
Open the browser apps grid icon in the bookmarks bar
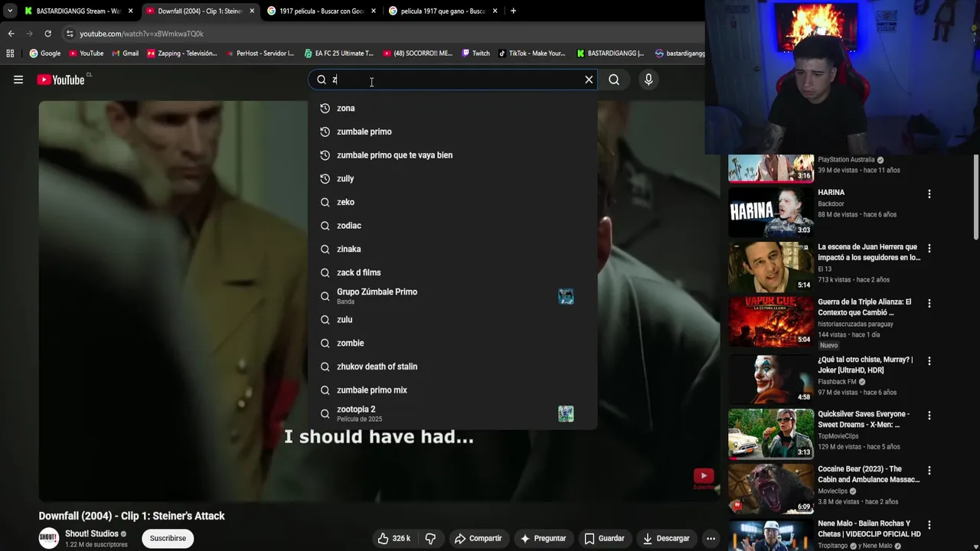[10, 54]
